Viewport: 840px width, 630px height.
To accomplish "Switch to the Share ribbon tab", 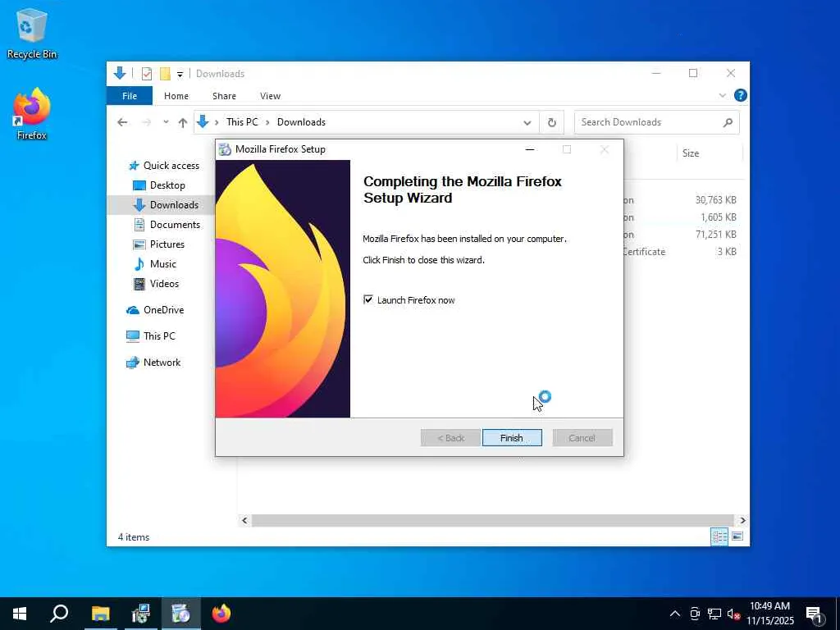I will [224, 96].
